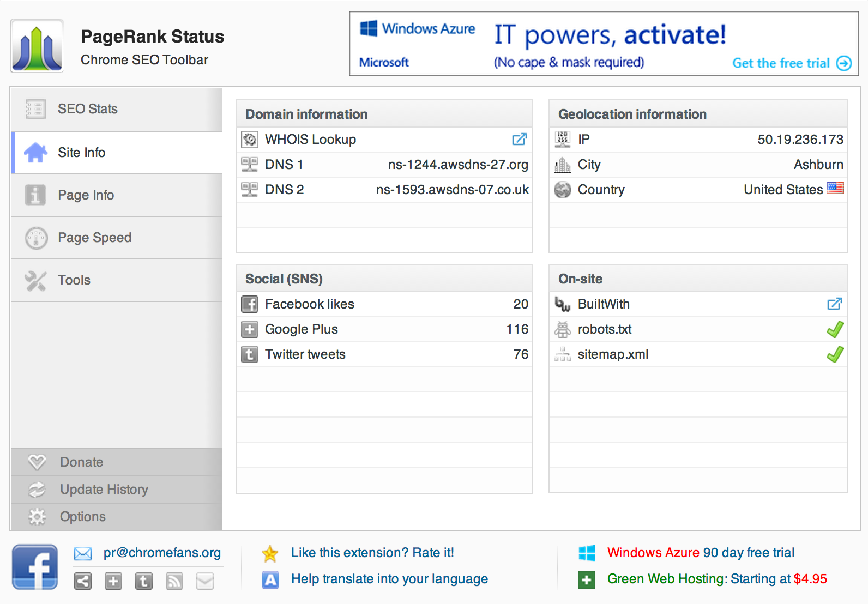Click the City buildings icon
This screenshot has height=604, width=868.
562,165
